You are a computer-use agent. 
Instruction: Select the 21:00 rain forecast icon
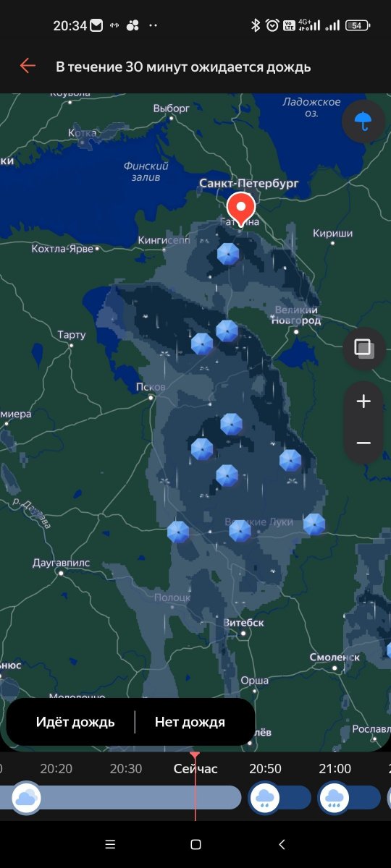pyautogui.click(x=335, y=798)
